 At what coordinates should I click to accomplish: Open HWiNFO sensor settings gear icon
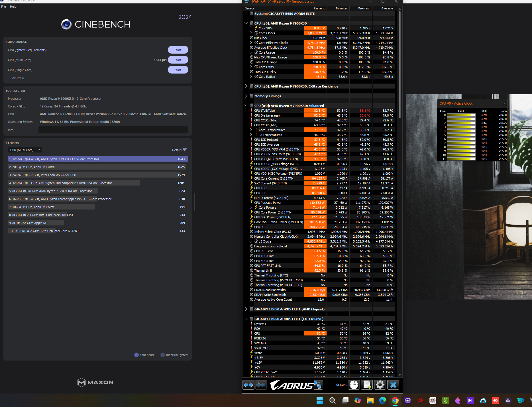tap(380, 385)
